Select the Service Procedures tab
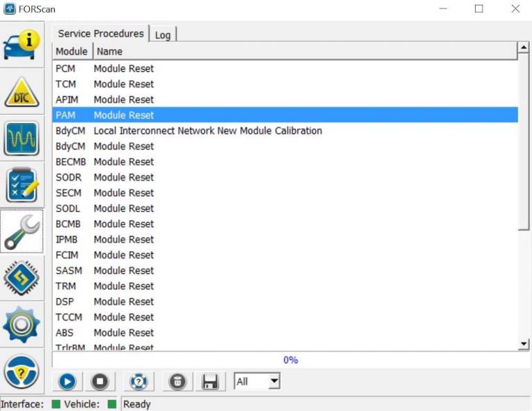The image size is (532, 411). point(100,33)
